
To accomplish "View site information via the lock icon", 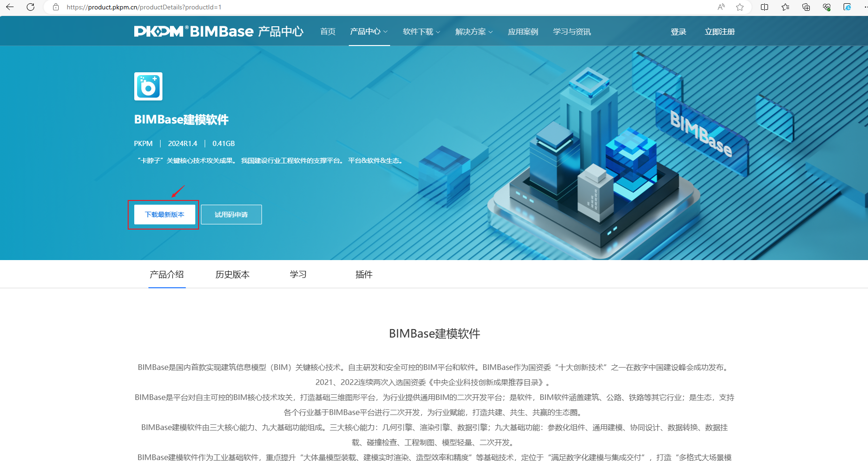I will coord(56,7).
